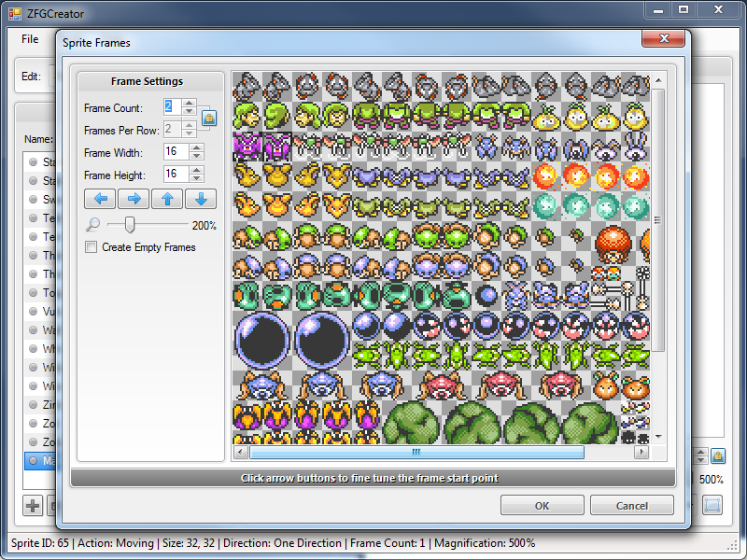Click the move frame left arrow button
Screen dimensions: 747x560
tap(100, 199)
